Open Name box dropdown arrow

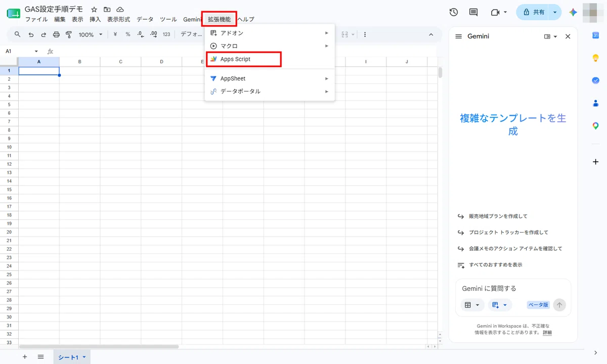pyautogui.click(x=36, y=51)
